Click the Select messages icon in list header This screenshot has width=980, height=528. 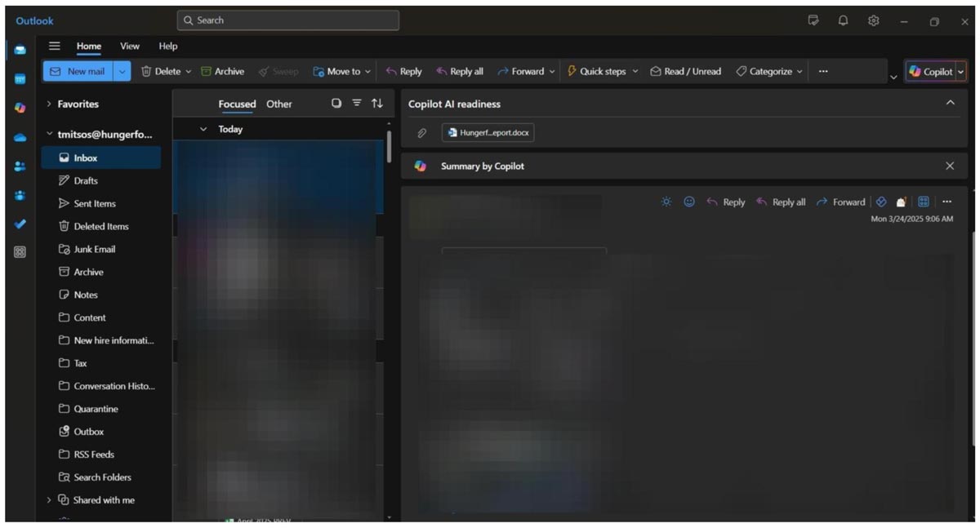click(336, 104)
